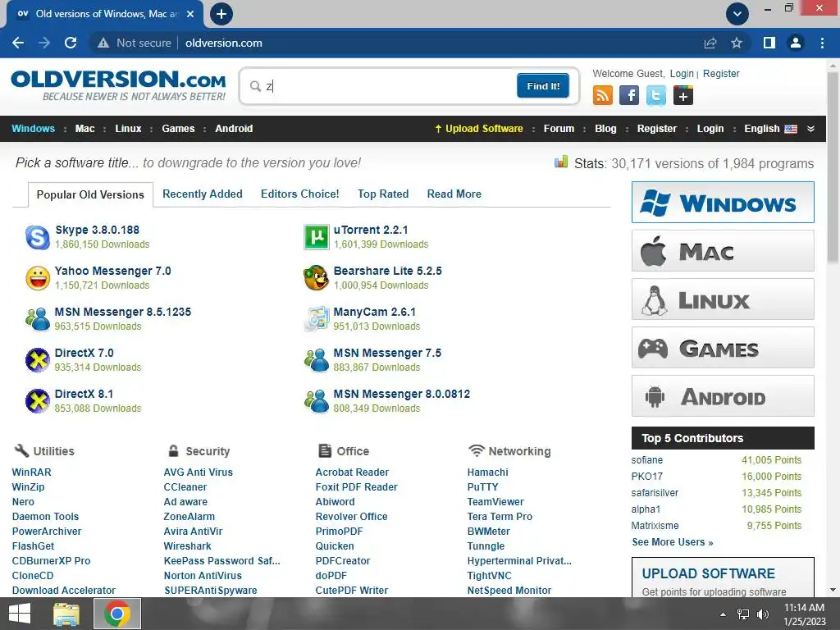This screenshot has height=630, width=840.
Task: Click the Yahoo Messenger smiley icon
Action: [x=38, y=278]
